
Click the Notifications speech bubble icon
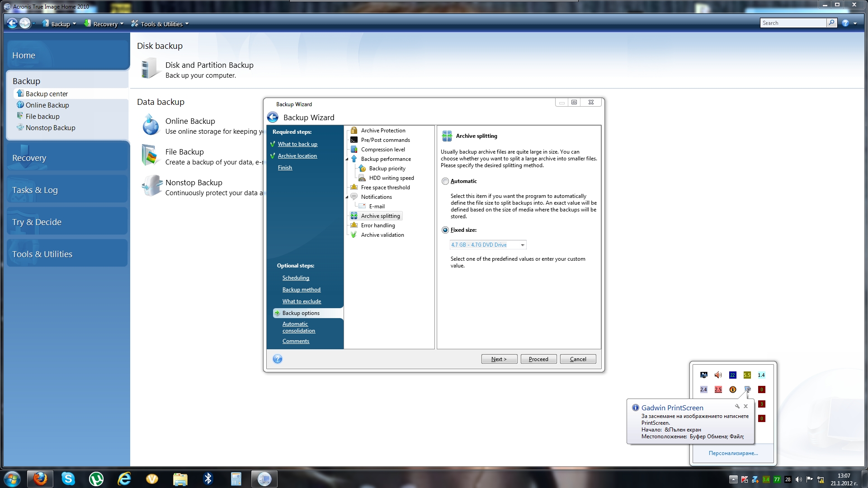[354, 197]
